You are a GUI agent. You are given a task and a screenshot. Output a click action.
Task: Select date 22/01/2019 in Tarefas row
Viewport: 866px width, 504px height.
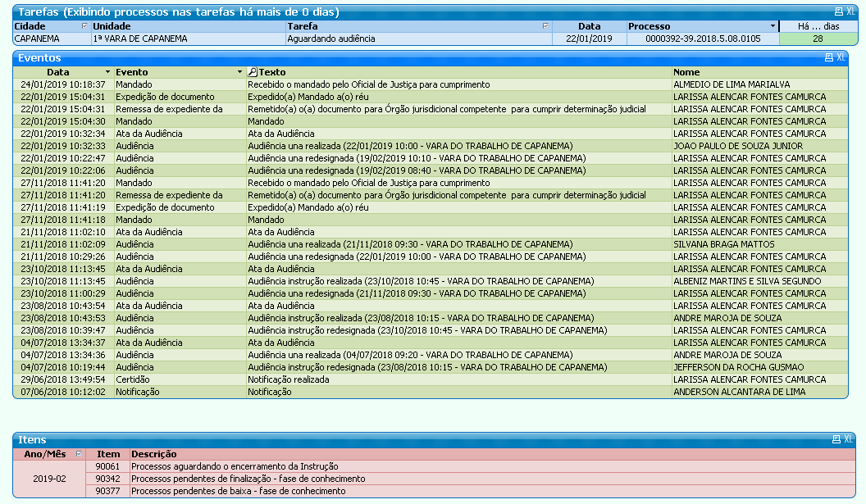[x=590, y=39]
